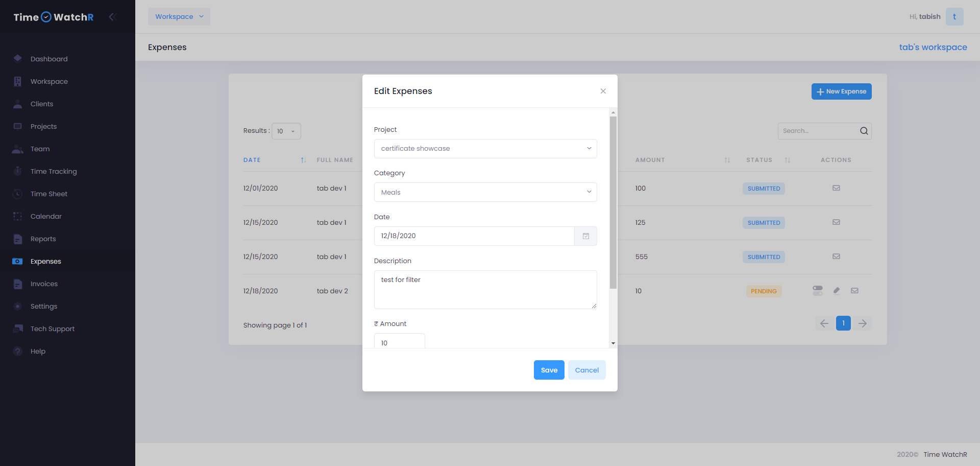Collapse the sidebar with double-chevron icon
Screen dimensions: 980x466
click(x=113, y=17)
